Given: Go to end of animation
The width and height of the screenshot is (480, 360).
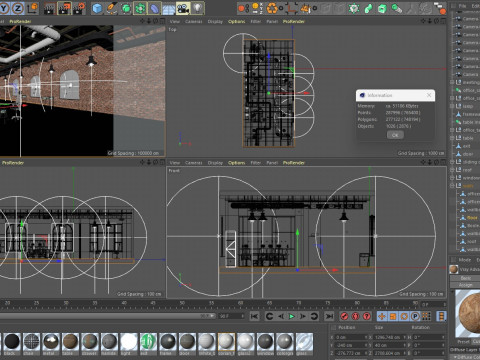Looking at the screenshot, I should [329, 316].
